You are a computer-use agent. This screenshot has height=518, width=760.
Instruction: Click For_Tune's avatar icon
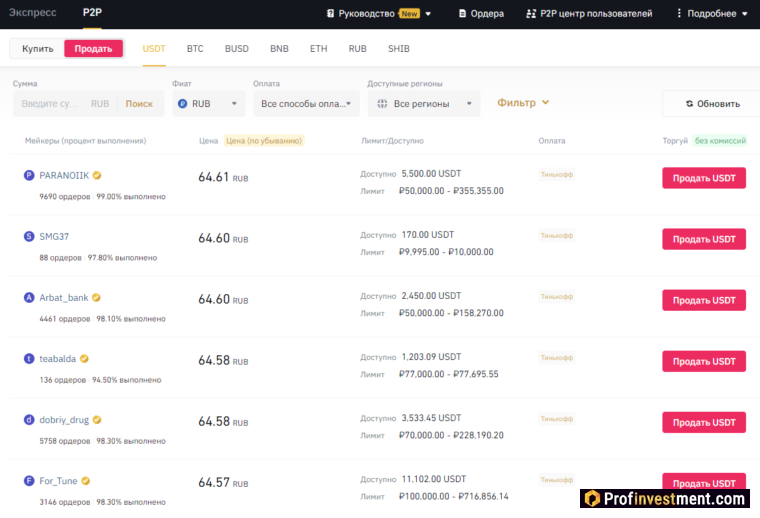coord(29,481)
